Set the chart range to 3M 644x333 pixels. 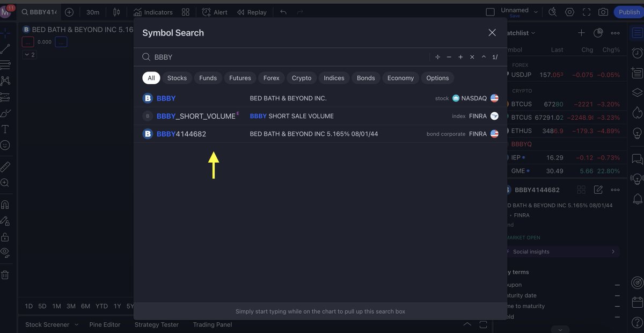pyautogui.click(x=71, y=306)
